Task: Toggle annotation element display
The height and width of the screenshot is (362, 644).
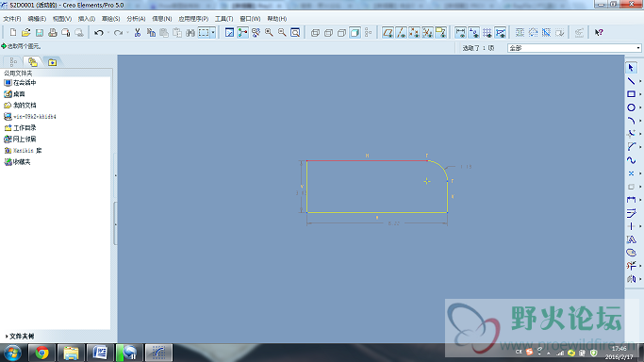Action: 441,32
